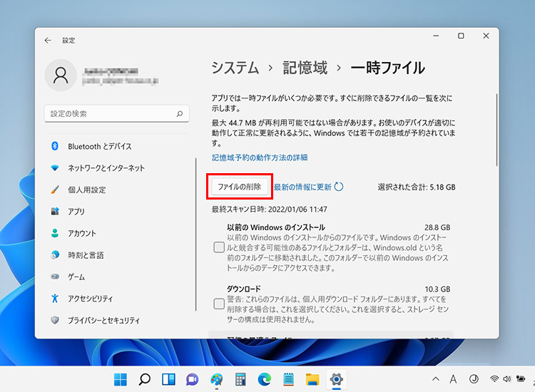
Task: Click the refresh icon next to 最新の情報に更新
Action: [x=339, y=187]
